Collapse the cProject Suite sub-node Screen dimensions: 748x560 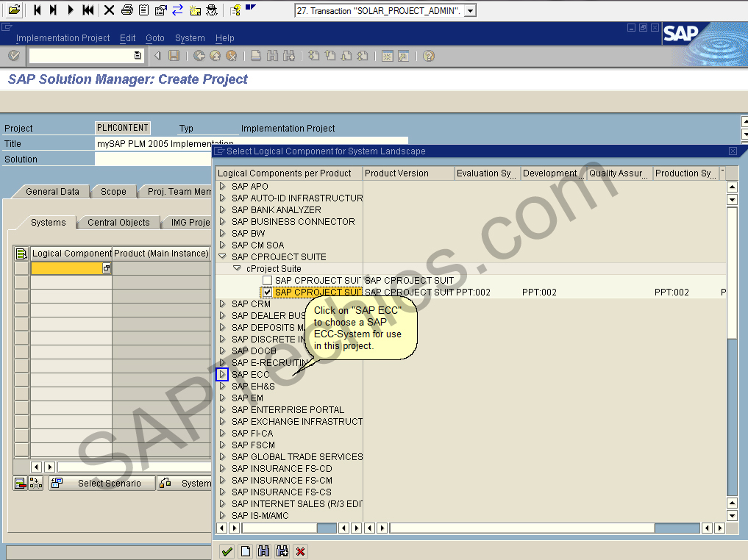click(237, 268)
